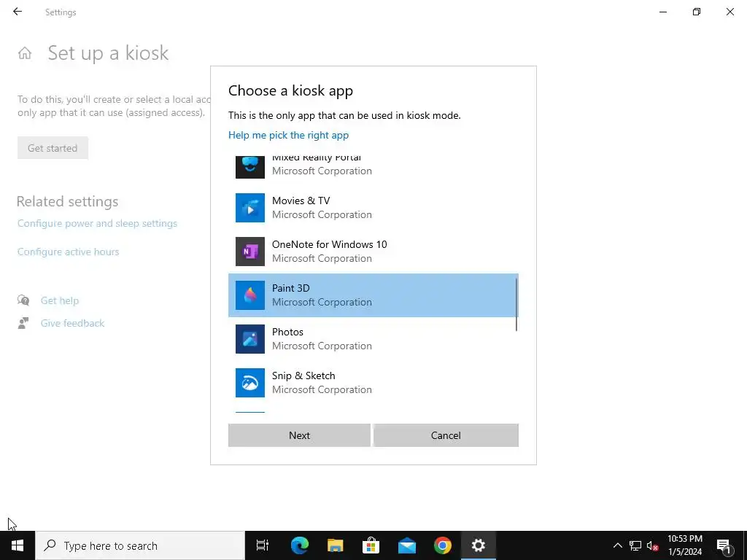Choose the Snip & Sketch list entry

coord(373,383)
